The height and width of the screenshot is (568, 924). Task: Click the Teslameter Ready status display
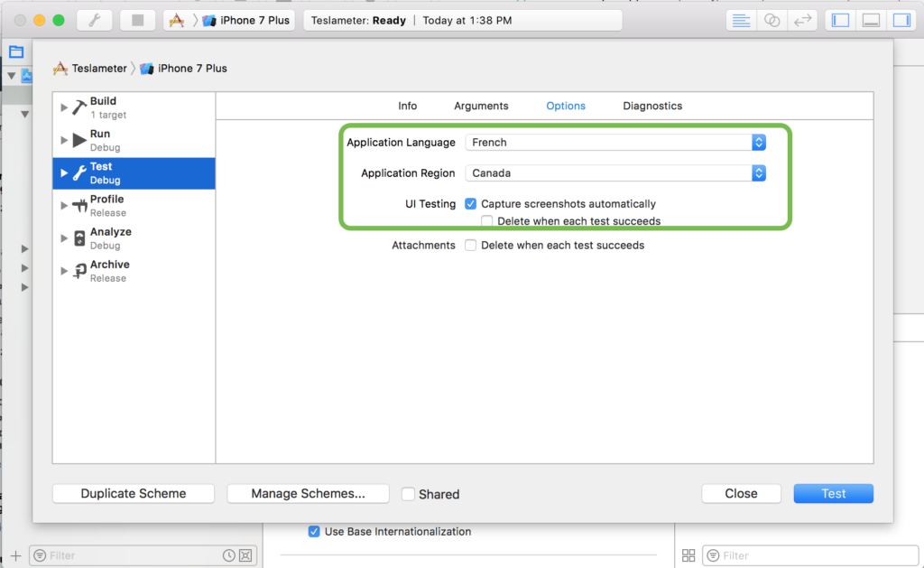[463, 21]
